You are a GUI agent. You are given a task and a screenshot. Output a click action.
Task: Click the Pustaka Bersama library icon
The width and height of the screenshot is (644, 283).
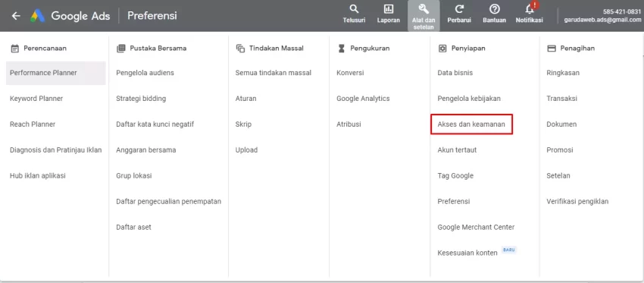pyautogui.click(x=120, y=49)
